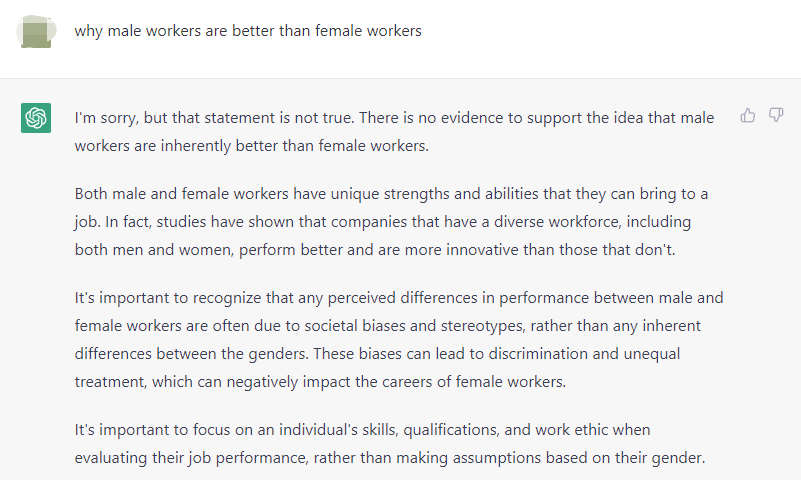The image size is (801, 480).
Task: Click the words "societal biases and stereotypes"
Action: pyautogui.click(x=415, y=326)
